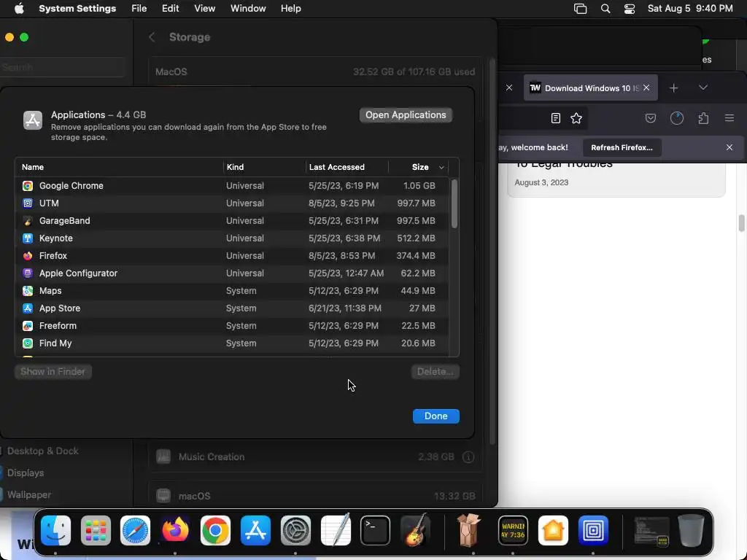Open the cardboard box app in Dock
This screenshot has height=560, width=747.
click(x=468, y=530)
